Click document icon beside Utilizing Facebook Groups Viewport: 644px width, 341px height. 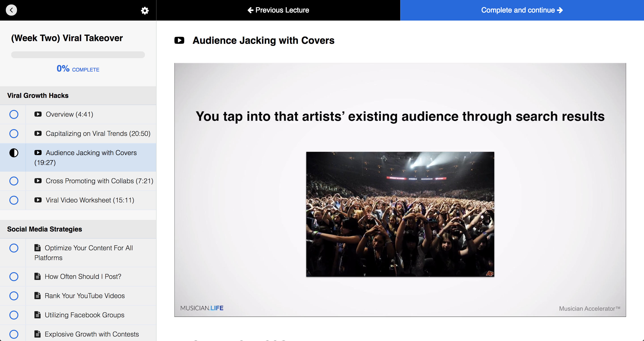click(38, 315)
